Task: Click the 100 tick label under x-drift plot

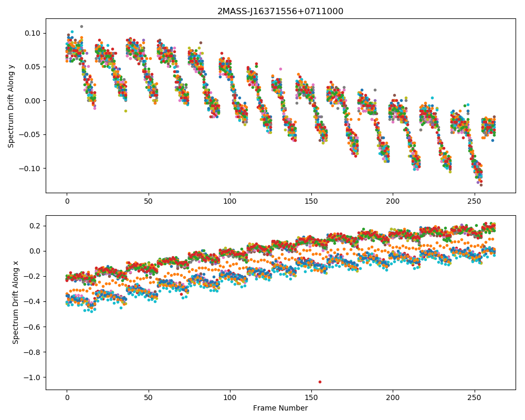Action: 230,398
